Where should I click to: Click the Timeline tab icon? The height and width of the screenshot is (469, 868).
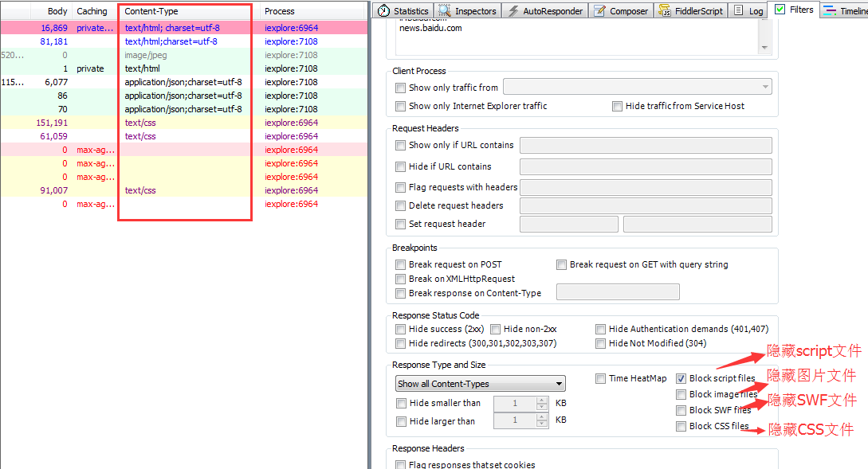coord(829,10)
